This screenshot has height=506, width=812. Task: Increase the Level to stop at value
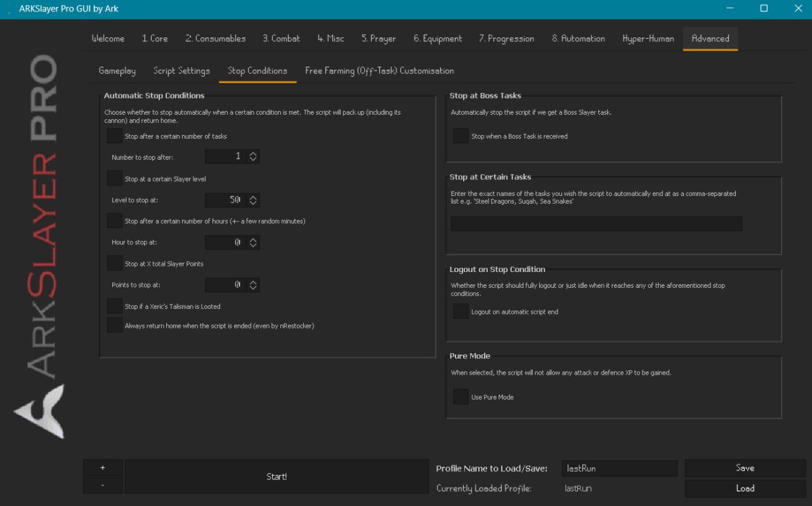(253, 197)
